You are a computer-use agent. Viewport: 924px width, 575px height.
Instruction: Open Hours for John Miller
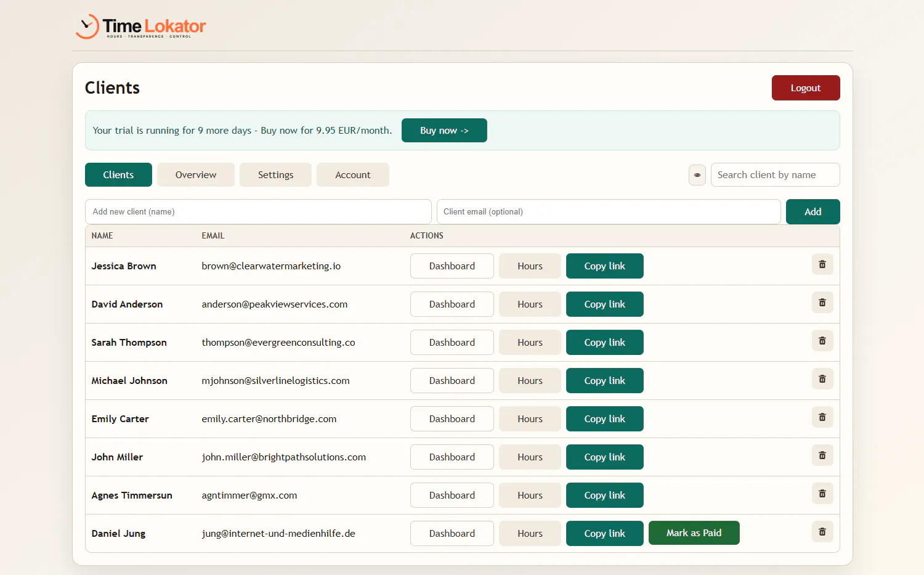pyautogui.click(x=530, y=457)
